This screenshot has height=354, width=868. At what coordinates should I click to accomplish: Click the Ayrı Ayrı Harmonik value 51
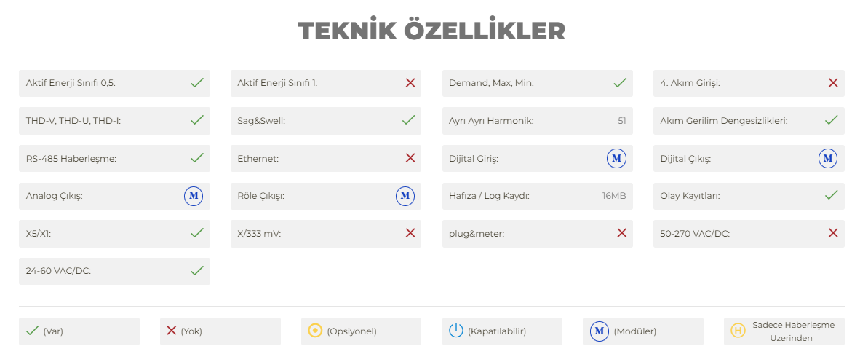(621, 121)
